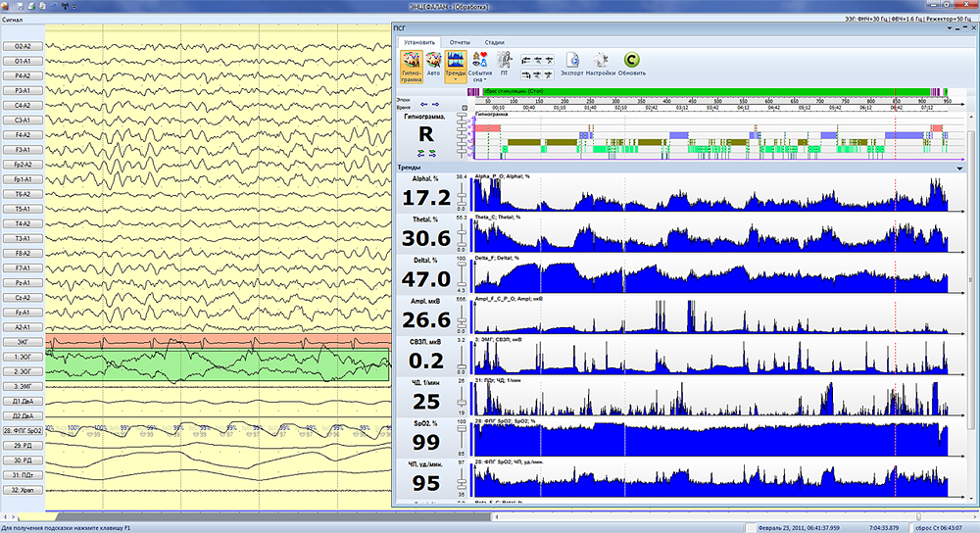
Task: Adjust the Theta trend vertical scale slider
Action: (x=462, y=235)
